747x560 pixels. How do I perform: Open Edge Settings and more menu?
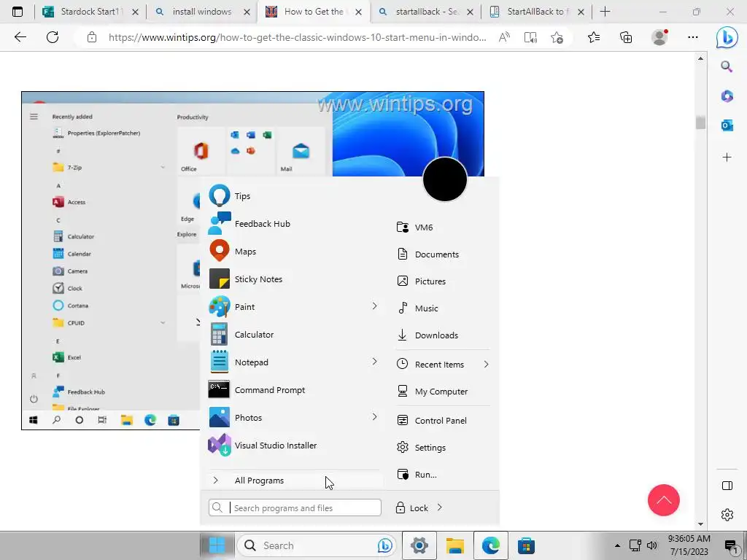tap(693, 37)
